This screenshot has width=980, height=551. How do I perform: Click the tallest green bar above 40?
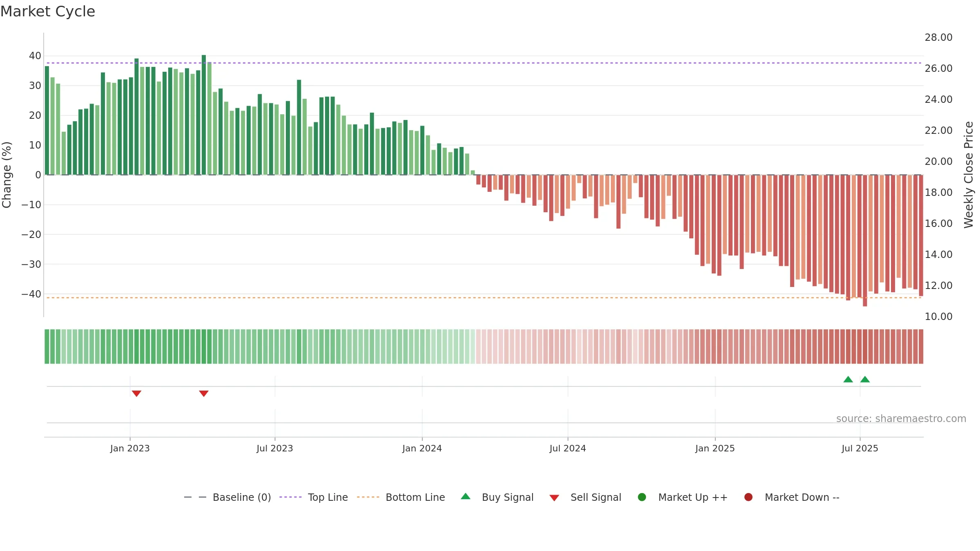point(204,115)
